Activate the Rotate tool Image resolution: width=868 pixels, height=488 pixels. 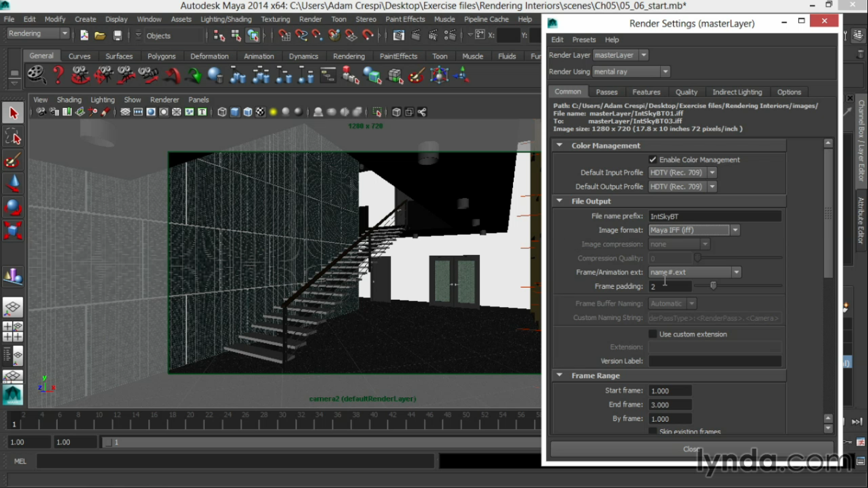pyautogui.click(x=13, y=207)
